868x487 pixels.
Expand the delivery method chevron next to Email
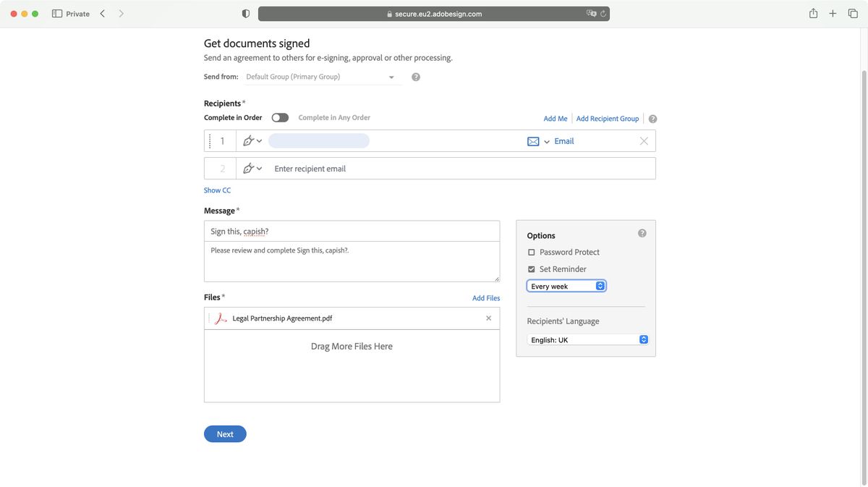pos(546,141)
